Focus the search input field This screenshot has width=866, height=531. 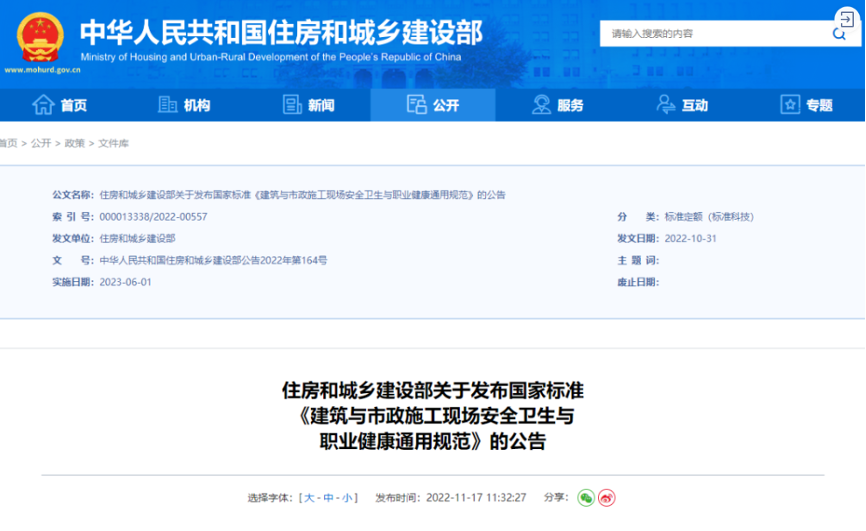pos(716,34)
